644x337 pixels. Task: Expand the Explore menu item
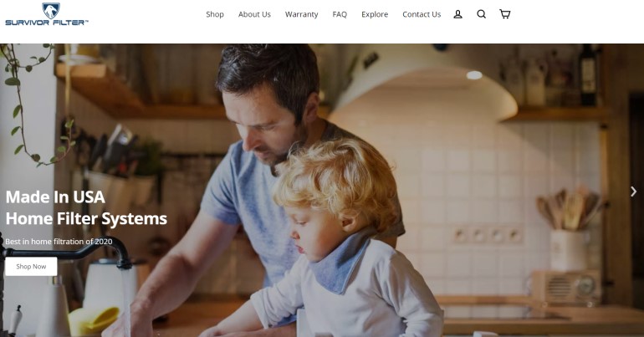point(375,14)
